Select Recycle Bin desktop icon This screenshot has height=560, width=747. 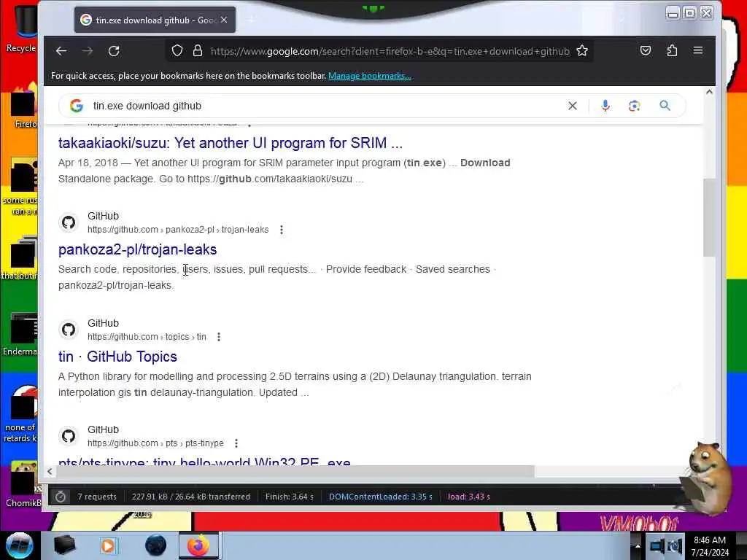tap(21, 28)
